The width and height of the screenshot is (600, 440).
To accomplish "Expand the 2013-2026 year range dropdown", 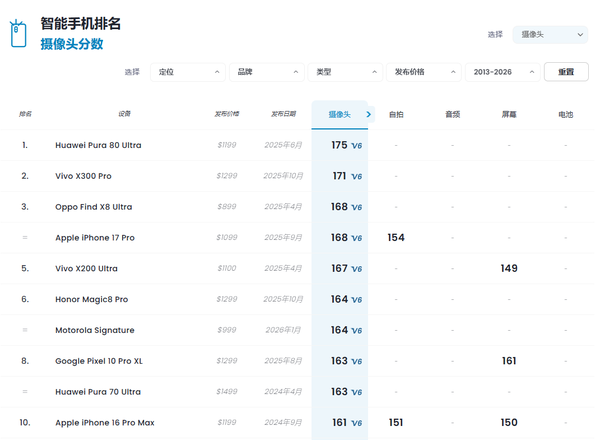I will pyautogui.click(x=502, y=72).
